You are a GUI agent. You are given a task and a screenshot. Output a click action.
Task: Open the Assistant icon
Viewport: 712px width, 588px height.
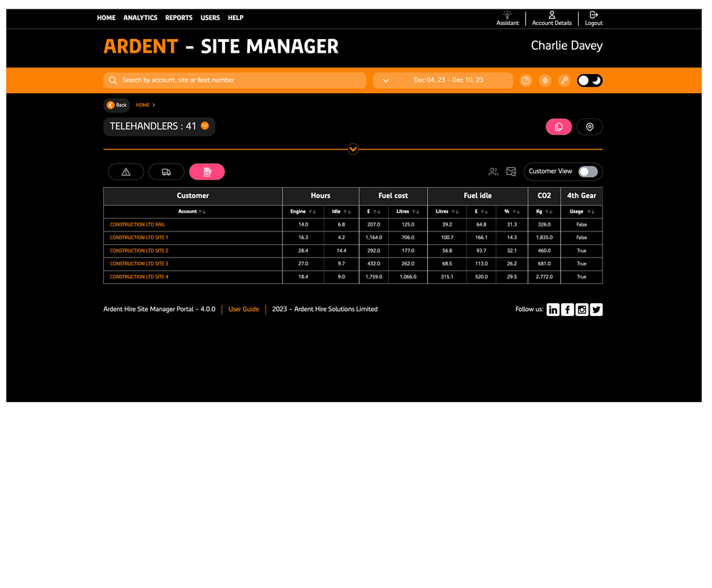coord(507,19)
